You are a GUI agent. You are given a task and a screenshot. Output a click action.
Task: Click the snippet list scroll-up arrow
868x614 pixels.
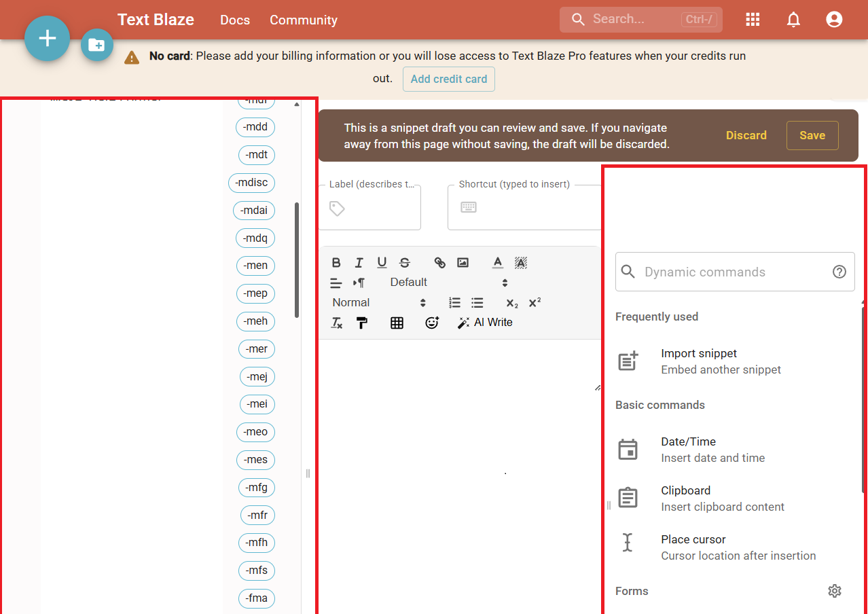[297, 105]
